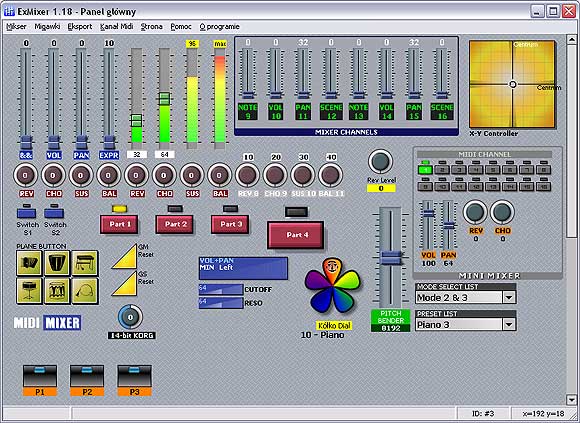Click the SCENE 16 mixer channel fader

441,94
